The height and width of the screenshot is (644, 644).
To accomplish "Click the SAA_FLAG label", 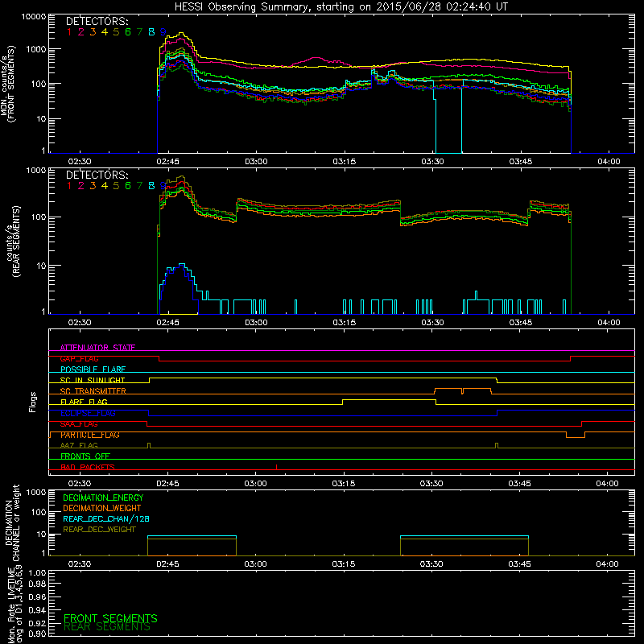I will [79, 424].
